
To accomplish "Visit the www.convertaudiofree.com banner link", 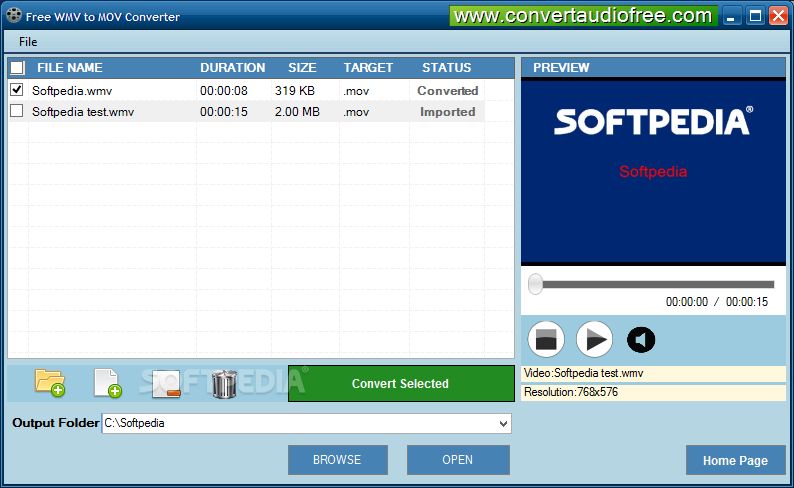I will tap(583, 16).
